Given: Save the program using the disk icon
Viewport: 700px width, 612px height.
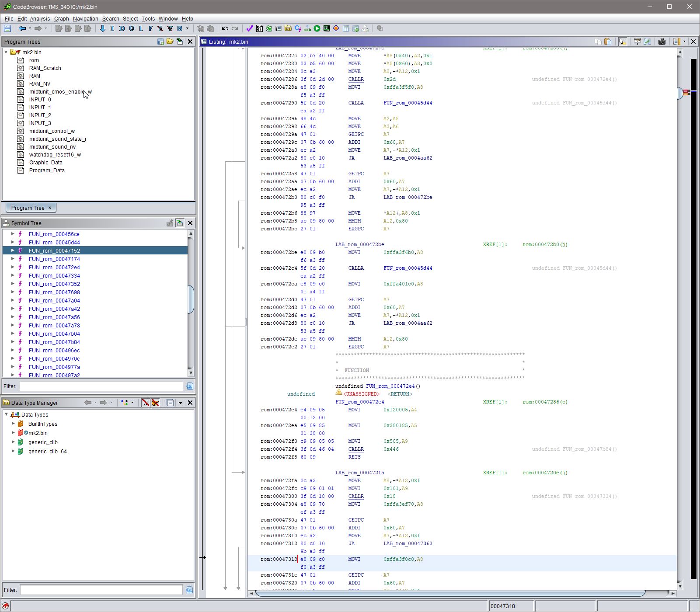Looking at the screenshot, I should pos(7,29).
